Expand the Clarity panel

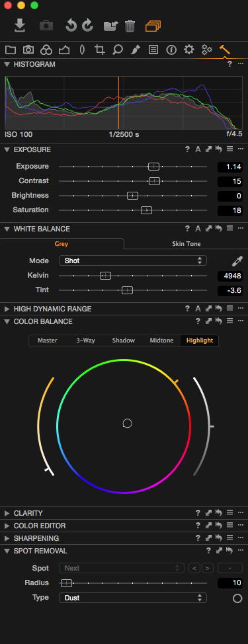click(7, 513)
